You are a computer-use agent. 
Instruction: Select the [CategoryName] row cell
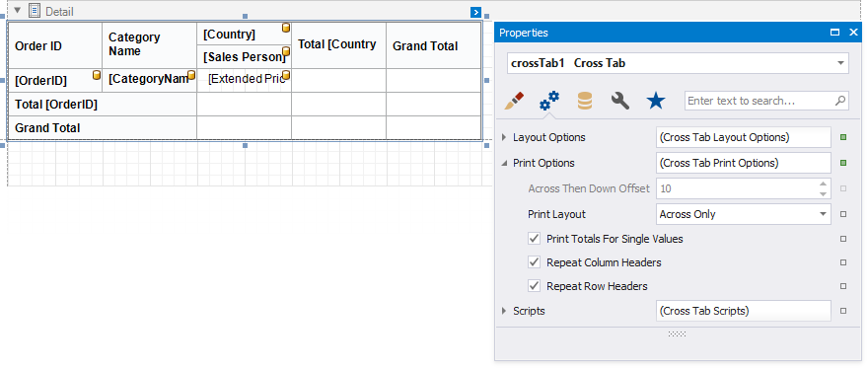click(x=150, y=80)
